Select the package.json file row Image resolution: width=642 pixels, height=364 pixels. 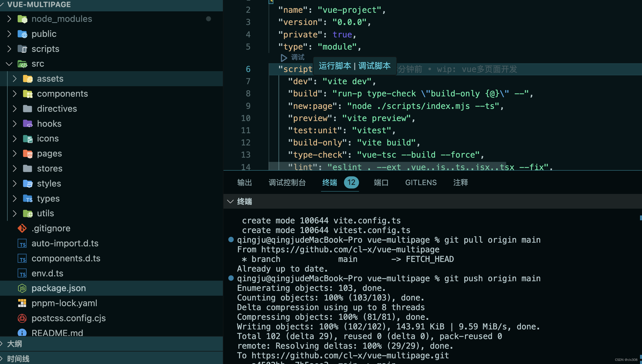tap(111, 288)
